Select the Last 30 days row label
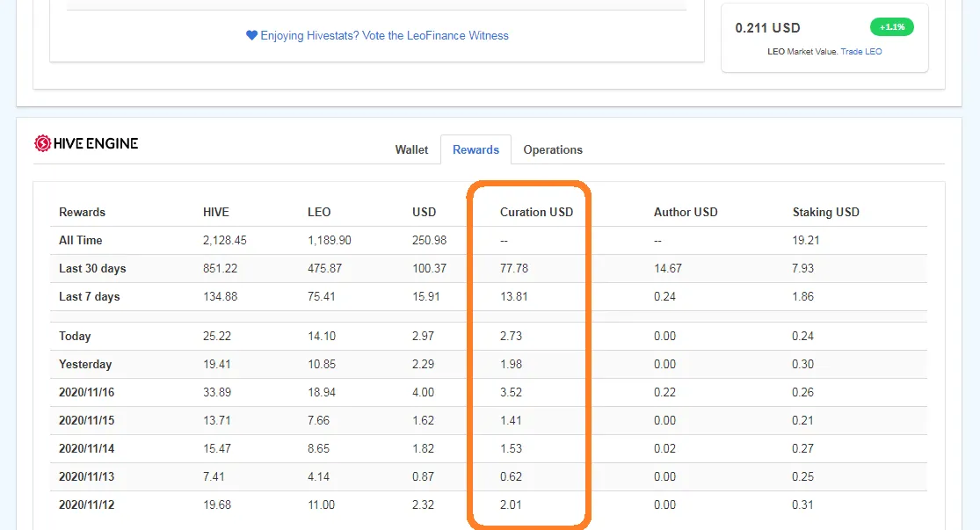This screenshot has height=530, width=980. coord(92,268)
